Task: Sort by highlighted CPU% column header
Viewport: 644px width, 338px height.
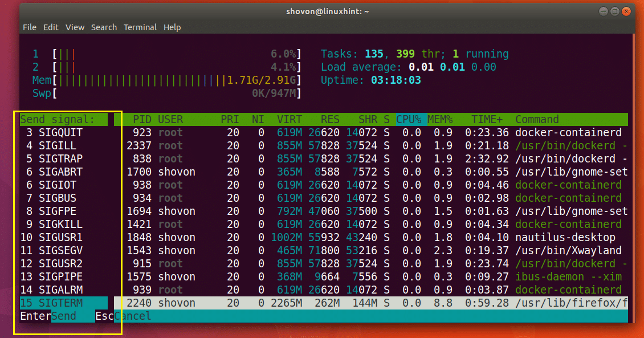Action: 411,120
